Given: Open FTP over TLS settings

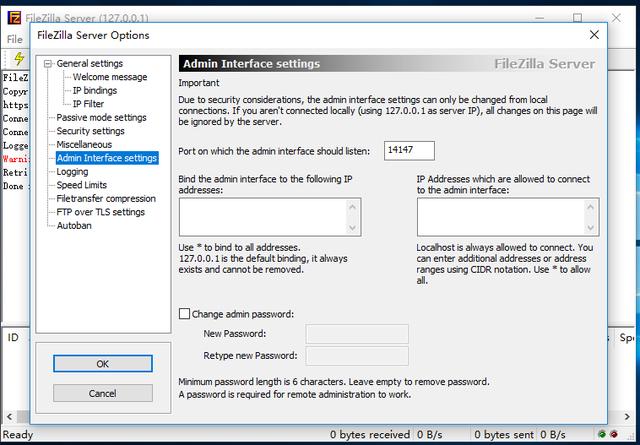Looking at the screenshot, I should pyautogui.click(x=100, y=212).
